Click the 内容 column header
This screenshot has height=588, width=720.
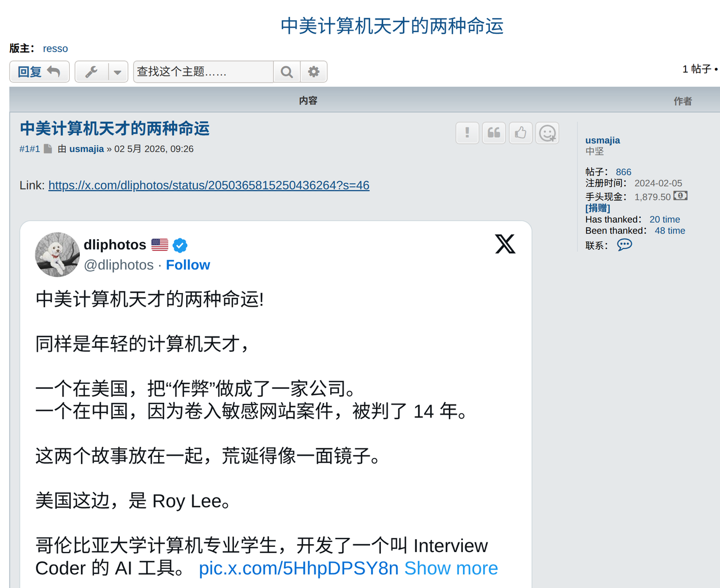click(x=308, y=101)
